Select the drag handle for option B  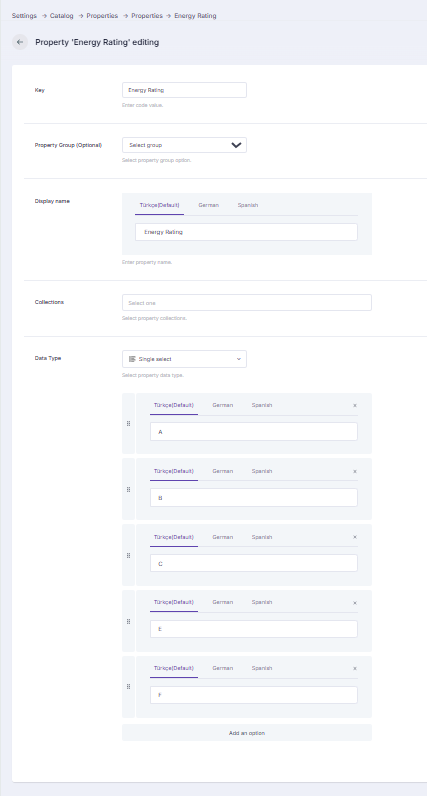(128, 489)
